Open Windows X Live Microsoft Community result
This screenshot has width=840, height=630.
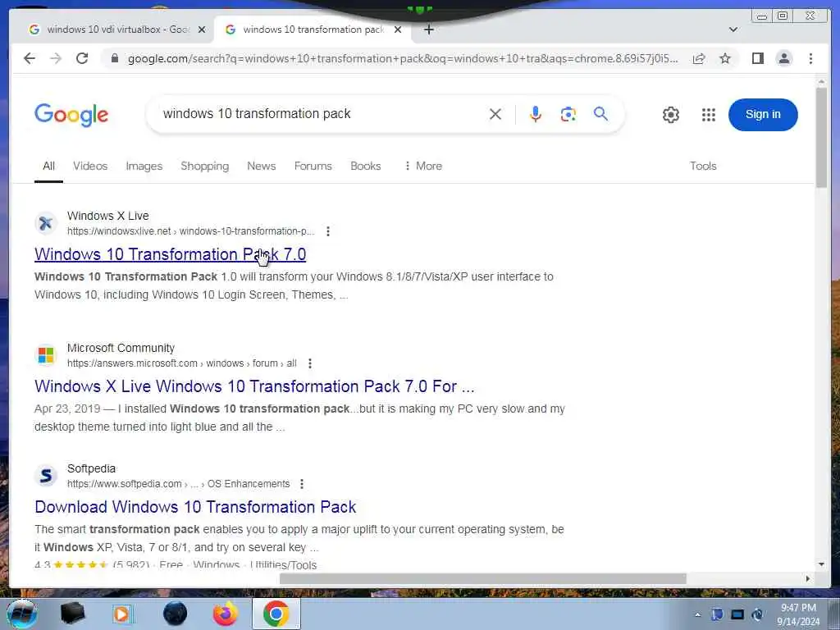point(254,386)
